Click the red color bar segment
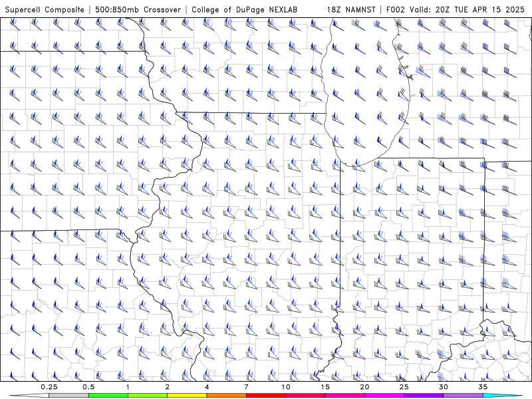 [x=265, y=396]
